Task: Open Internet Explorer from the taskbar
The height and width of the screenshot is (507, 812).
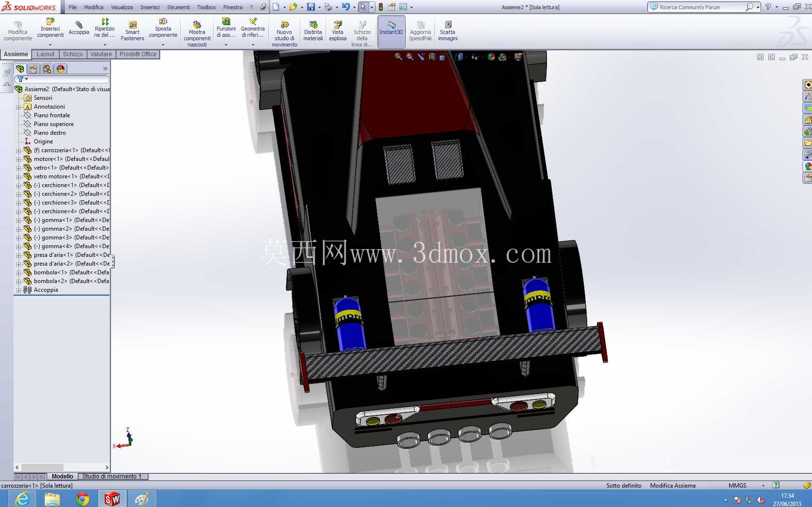Action: (22, 499)
